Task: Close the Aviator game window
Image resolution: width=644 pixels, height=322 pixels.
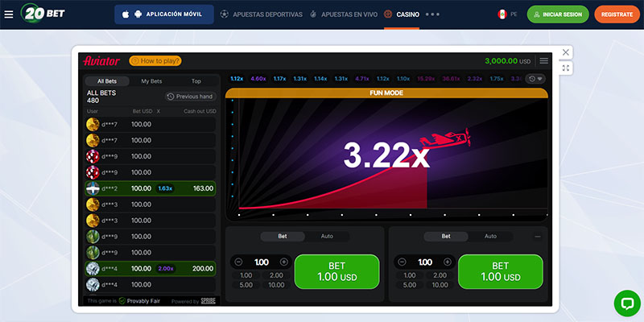Action: click(x=566, y=52)
